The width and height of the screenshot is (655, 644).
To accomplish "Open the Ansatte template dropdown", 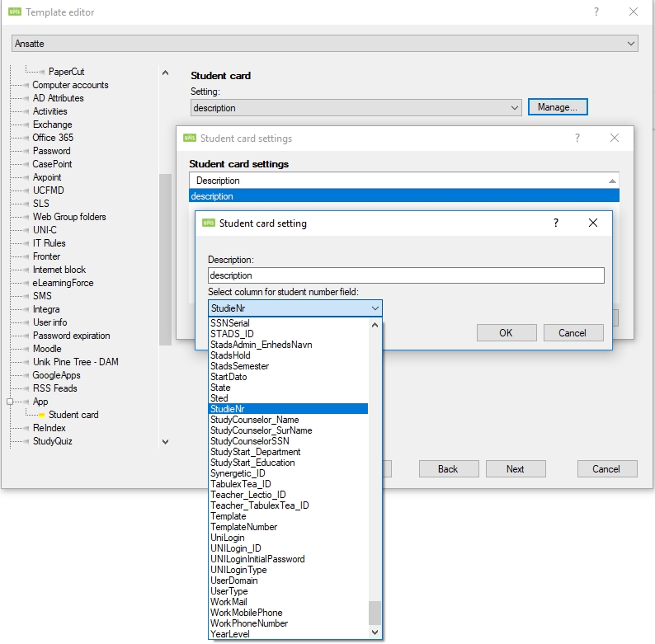I will (631, 44).
